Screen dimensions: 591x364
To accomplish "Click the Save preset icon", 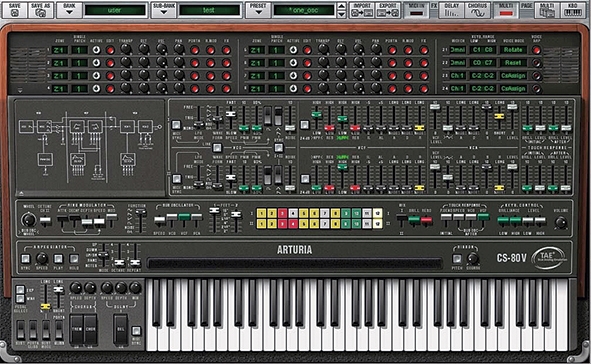I will pos(15,10).
